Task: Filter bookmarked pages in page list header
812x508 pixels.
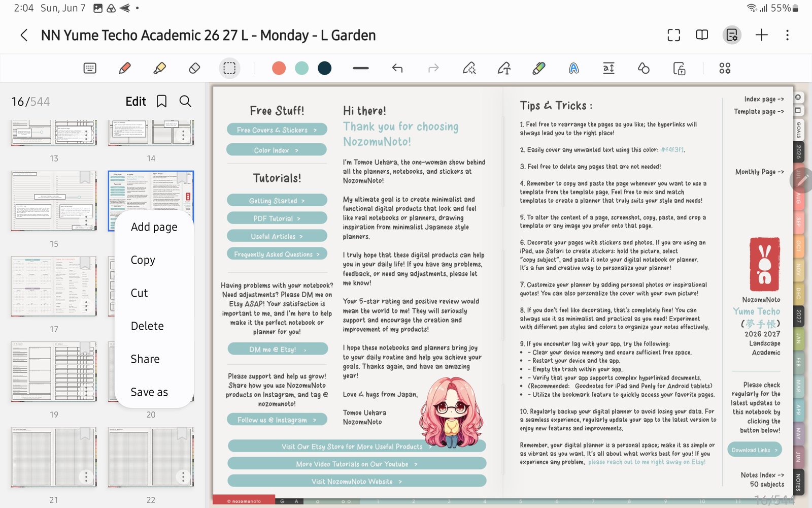Action: [161, 102]
